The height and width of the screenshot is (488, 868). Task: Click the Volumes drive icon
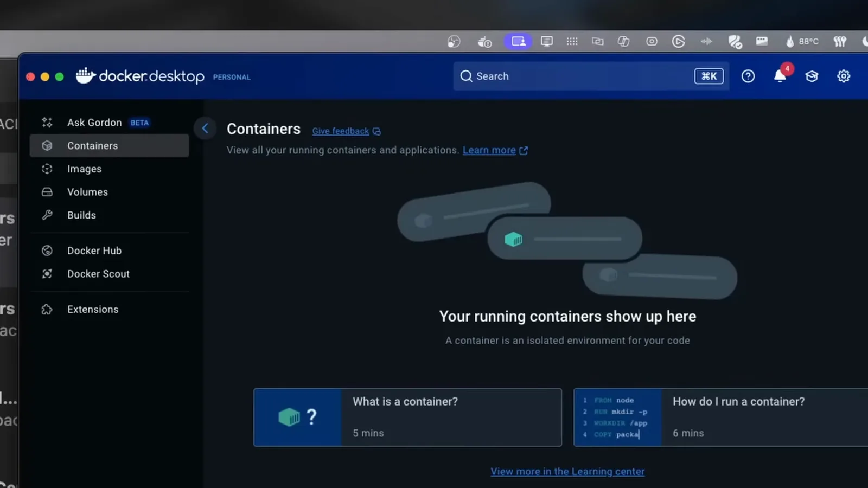point(47,192)
